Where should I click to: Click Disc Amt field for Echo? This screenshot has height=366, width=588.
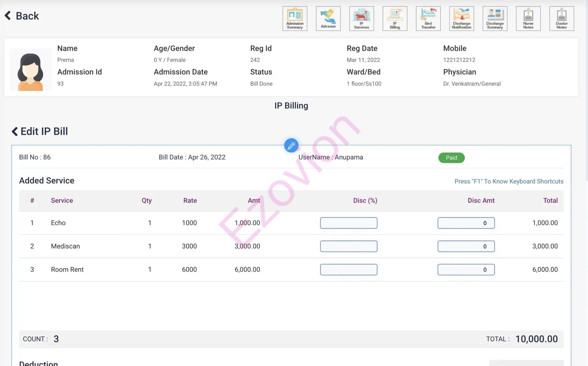(466, 223)
